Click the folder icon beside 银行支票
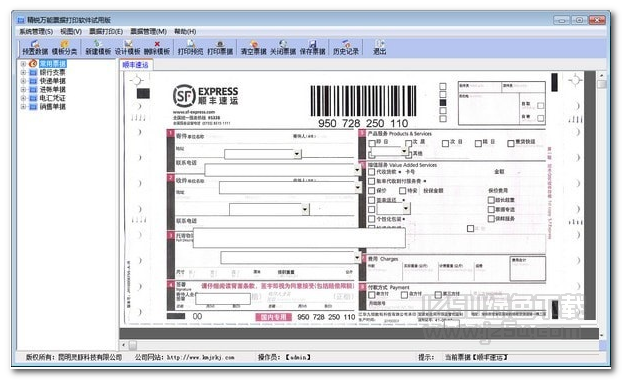Image resolution: width=622 pixels, height=380 pixels. pyautogui.click(x=33, y=73)
